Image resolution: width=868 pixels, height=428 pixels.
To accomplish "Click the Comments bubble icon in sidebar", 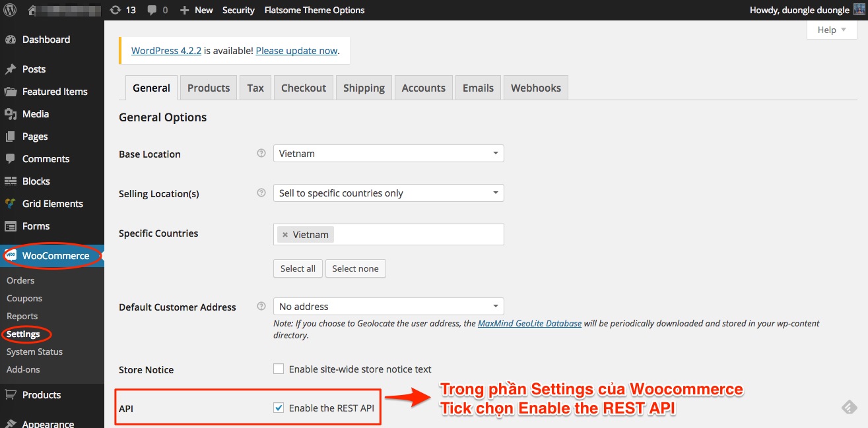I will pyautogui.click(x=11, y=159).
